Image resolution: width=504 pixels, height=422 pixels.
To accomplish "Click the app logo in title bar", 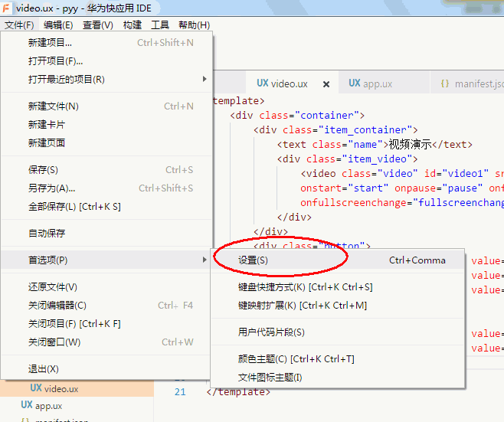I will click(6, 8).
